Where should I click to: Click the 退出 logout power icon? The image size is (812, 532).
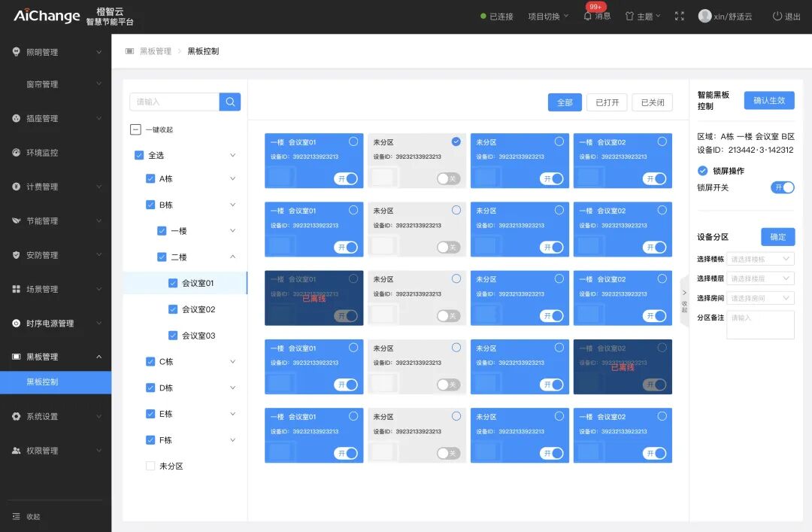[x=777, y=16]
